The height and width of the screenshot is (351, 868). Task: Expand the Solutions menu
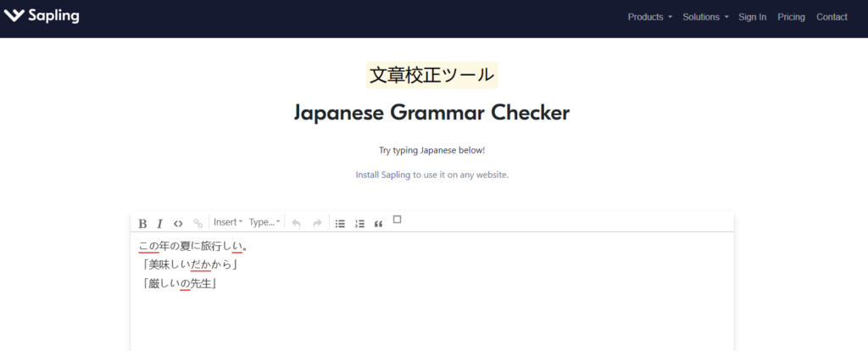point(705,17)
